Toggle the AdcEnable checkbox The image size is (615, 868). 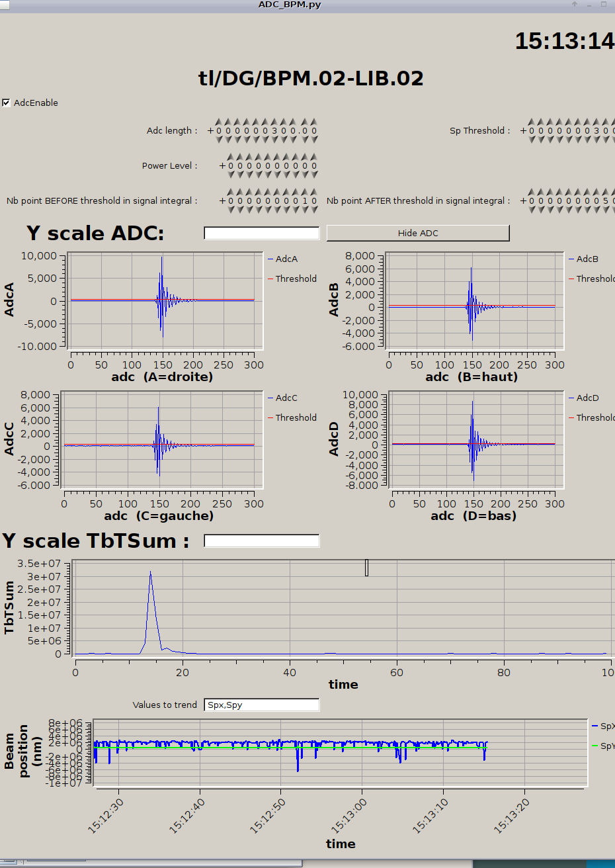(7, 103)
